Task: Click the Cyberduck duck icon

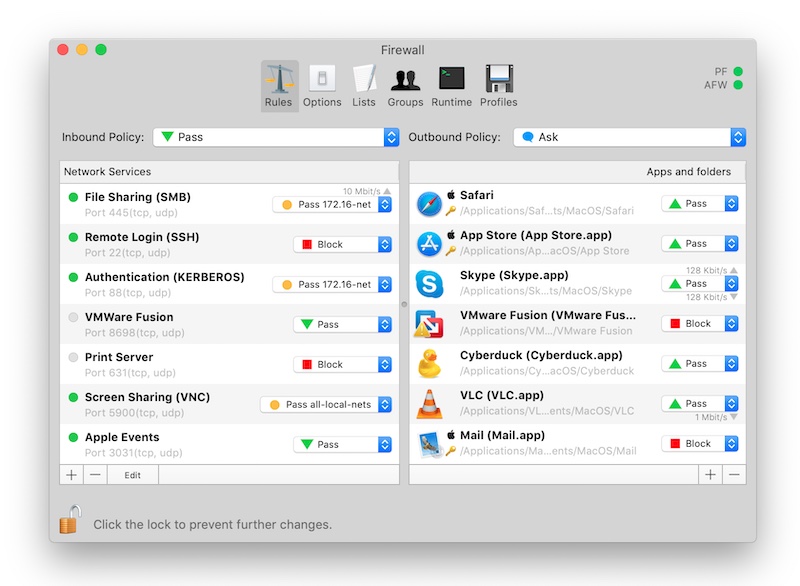Action: 429,364
